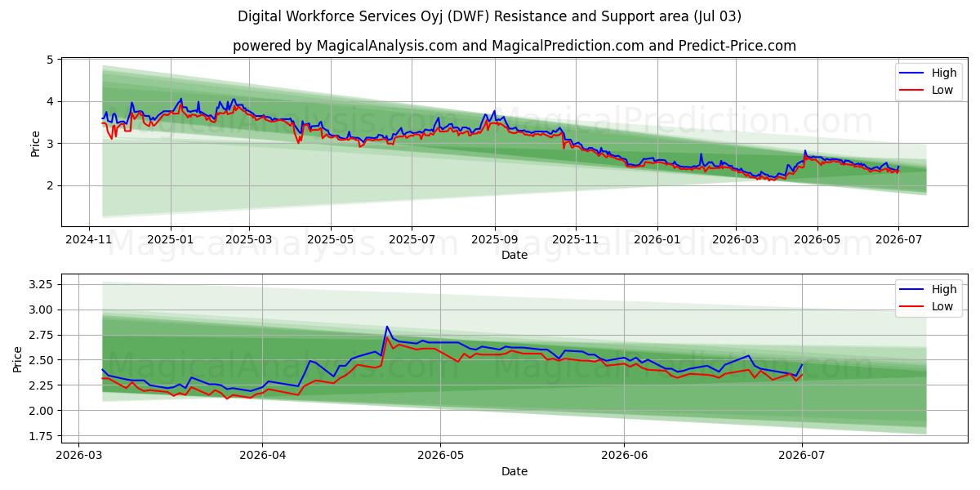This screenshot has width=980, height=490.
Task: Click the 2025-07 tick label
Action: click(x=411, y=240)
